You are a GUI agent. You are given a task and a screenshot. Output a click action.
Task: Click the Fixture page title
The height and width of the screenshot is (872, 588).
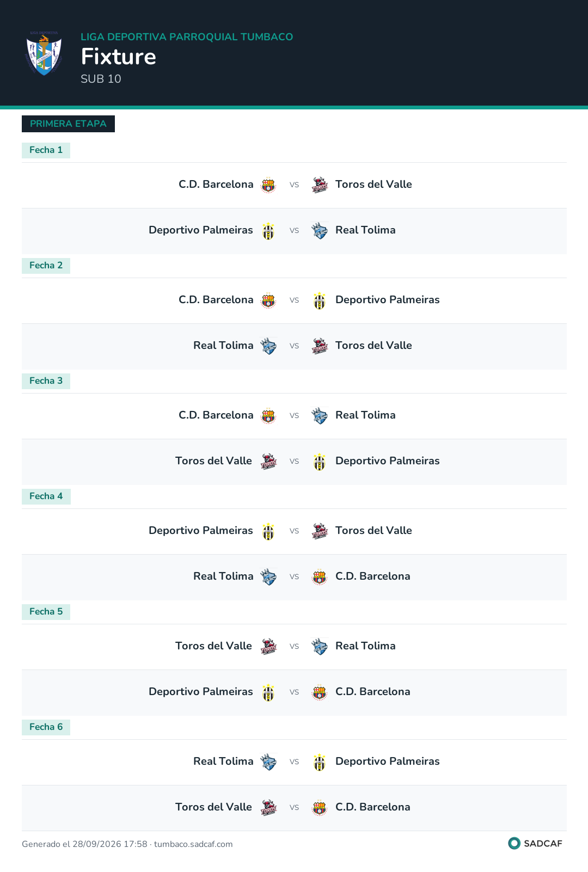coord(119,57)
